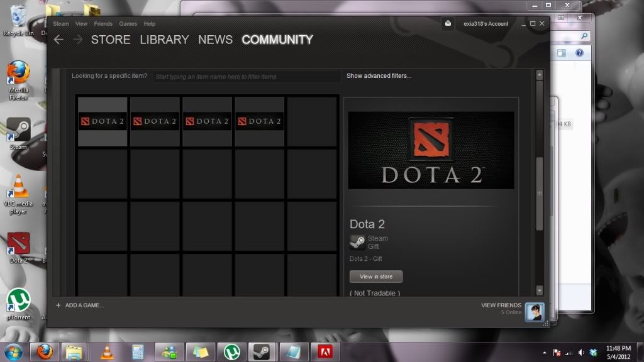
Task: Open the Steam menu
Action: pyautogui.click(x=61, y=24)
